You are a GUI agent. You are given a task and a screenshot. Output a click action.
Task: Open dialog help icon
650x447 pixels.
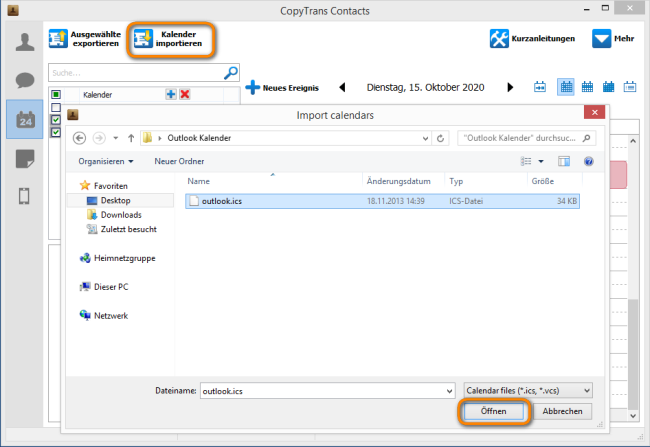588,161
